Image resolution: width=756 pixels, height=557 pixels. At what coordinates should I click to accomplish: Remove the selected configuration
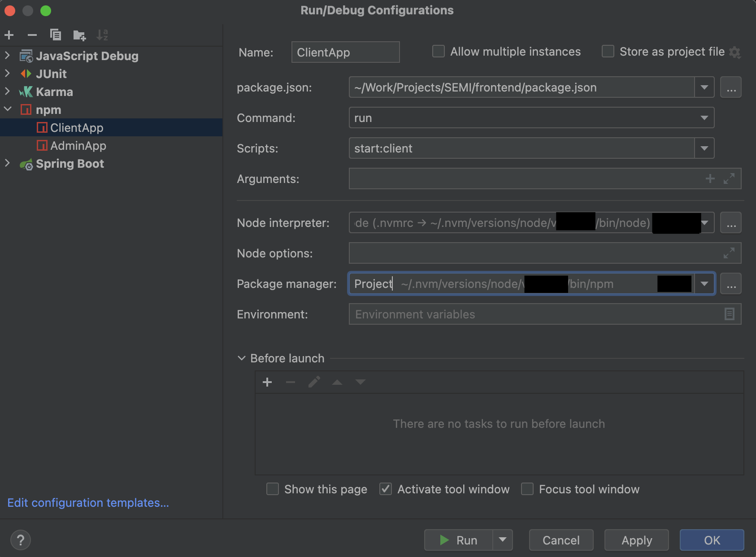click(x=32, y=35)
